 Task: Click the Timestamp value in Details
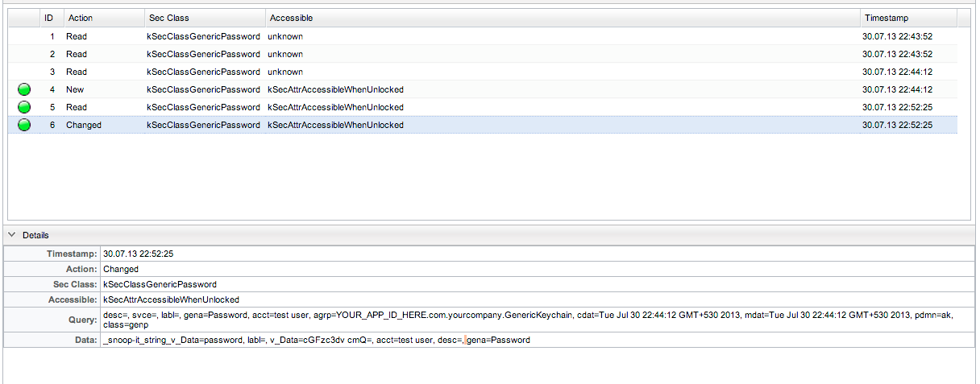[138, 254]
